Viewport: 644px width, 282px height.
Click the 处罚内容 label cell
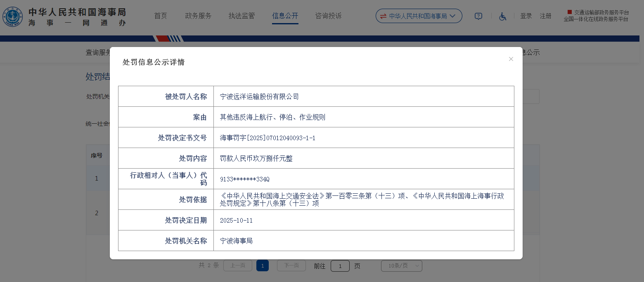coord(166,158)
